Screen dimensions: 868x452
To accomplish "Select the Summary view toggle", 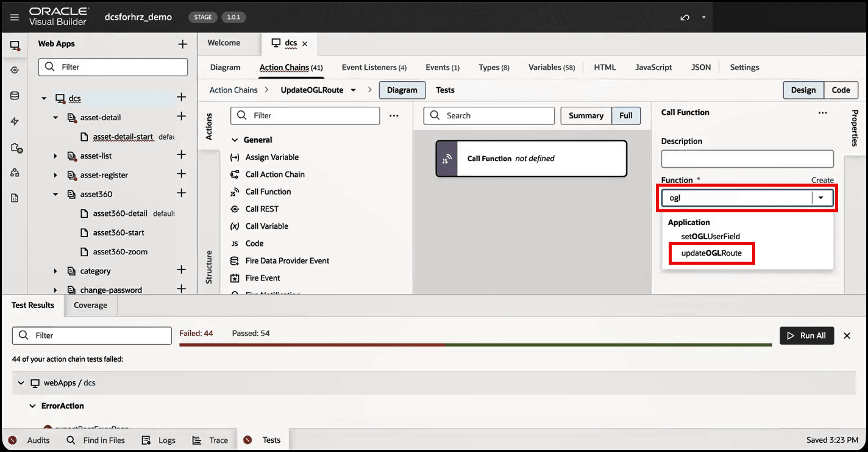I will [x=586, y=115].
